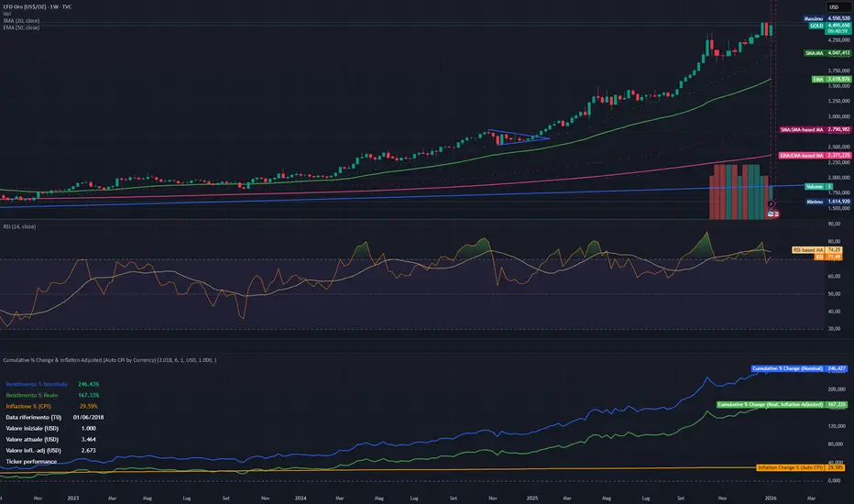This screenshot has width=854, height=504.
Task: Click the Rendimento % Nominale row
Action: [x=53, y=384]
